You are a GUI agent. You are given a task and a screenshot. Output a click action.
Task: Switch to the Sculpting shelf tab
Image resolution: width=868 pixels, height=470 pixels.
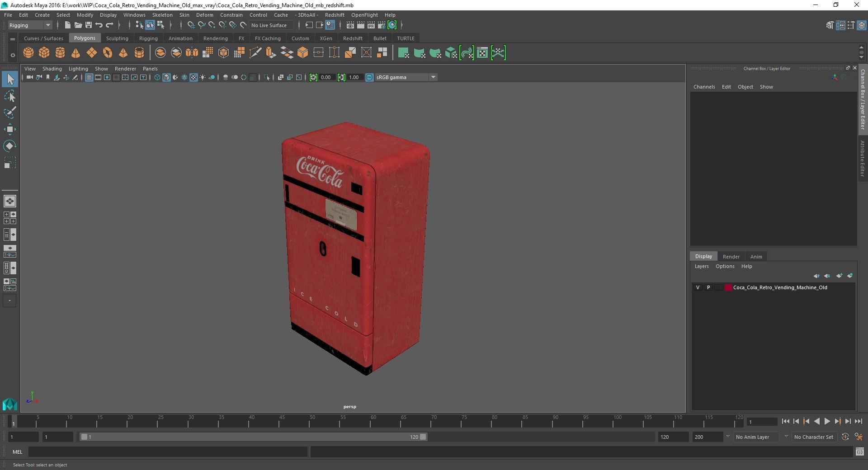117,38
